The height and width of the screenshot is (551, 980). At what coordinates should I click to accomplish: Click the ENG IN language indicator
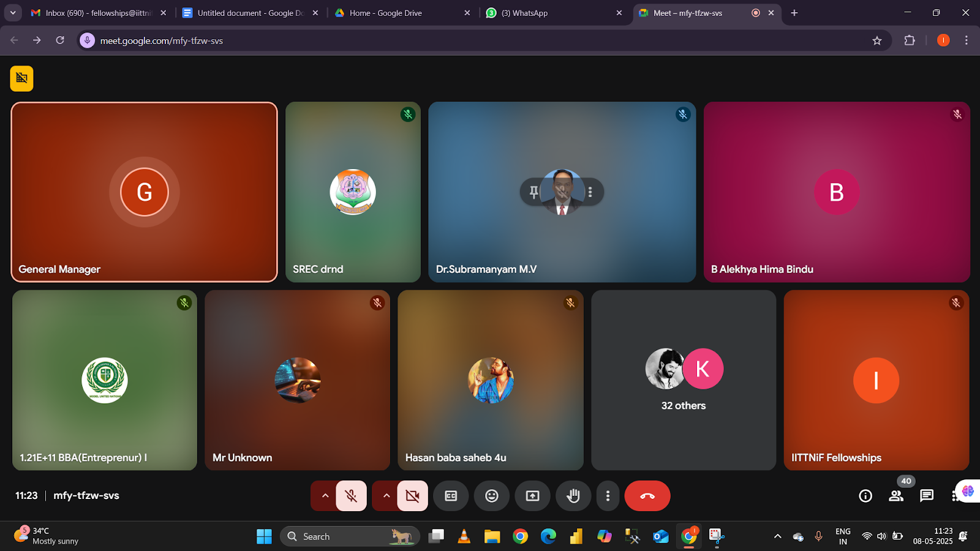[843, 536]
